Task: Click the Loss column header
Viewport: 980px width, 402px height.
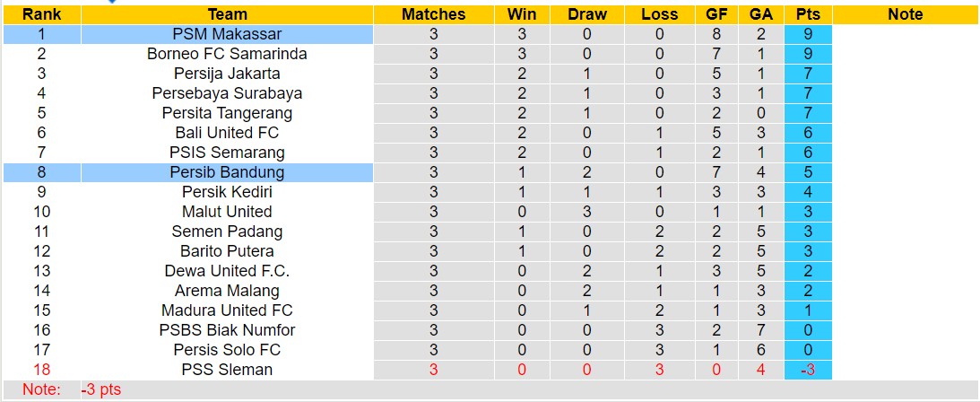Action: (x=660, y=14)
